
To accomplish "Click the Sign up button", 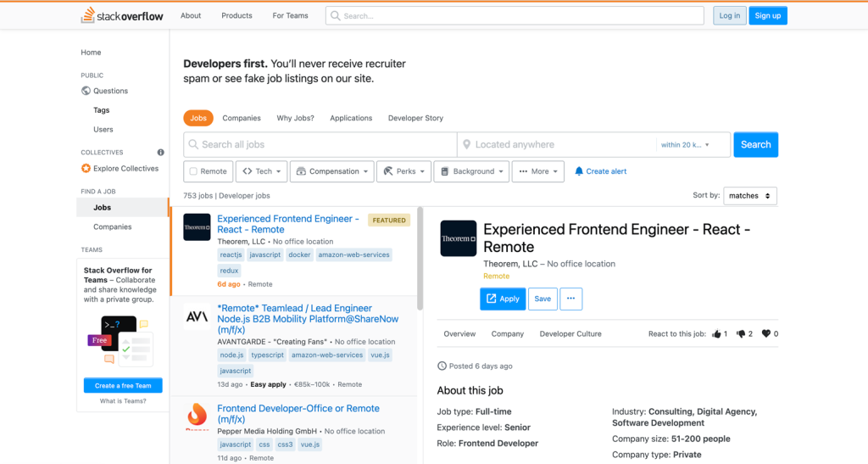I will tap(768, 15).
